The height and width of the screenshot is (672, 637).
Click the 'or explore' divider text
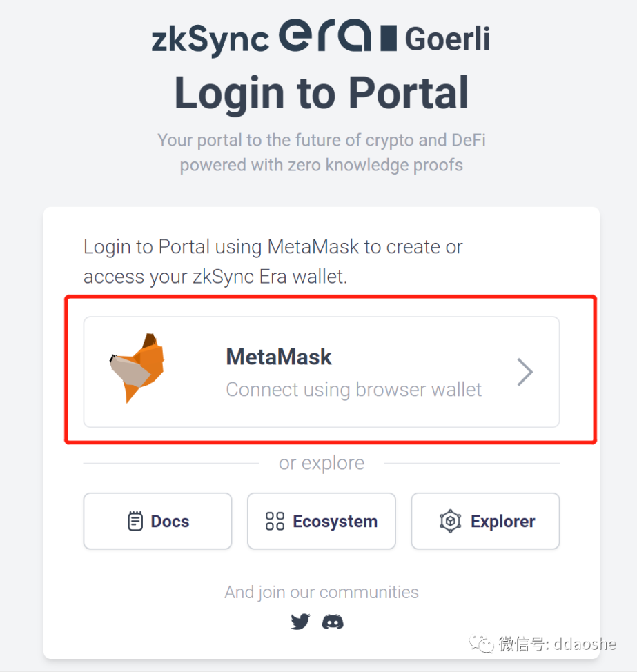(322, 464)
